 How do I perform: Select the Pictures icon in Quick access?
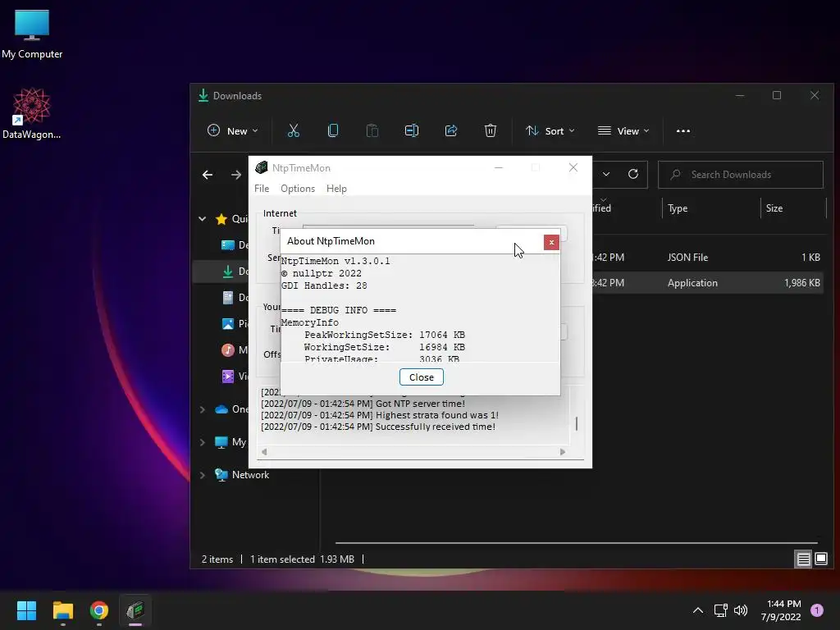click(228, 323)
